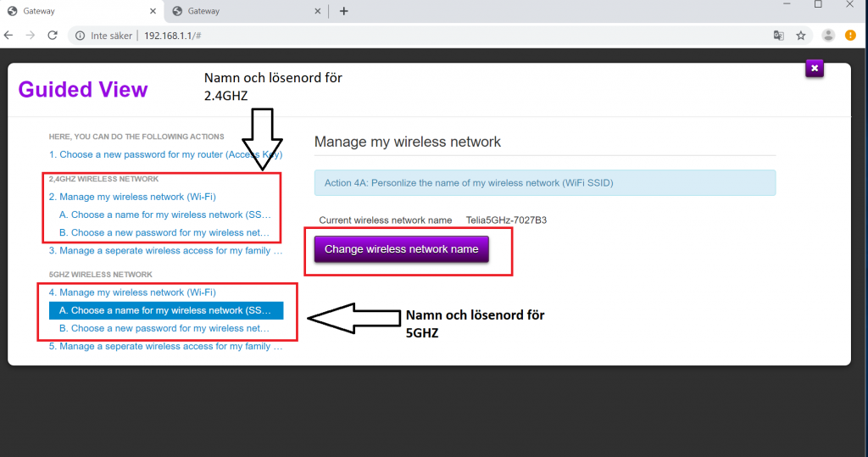The image size is (868, 457).
Task: Click the highlighted 5GHz 'Choose a name' item
Action: (x=166, y=310)
